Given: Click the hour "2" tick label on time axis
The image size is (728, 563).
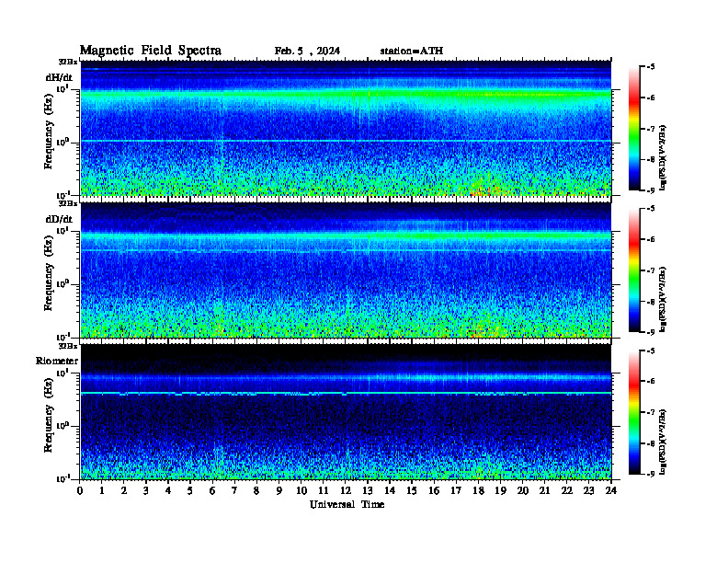Looking at the screenshot, I should pos(124,491).
